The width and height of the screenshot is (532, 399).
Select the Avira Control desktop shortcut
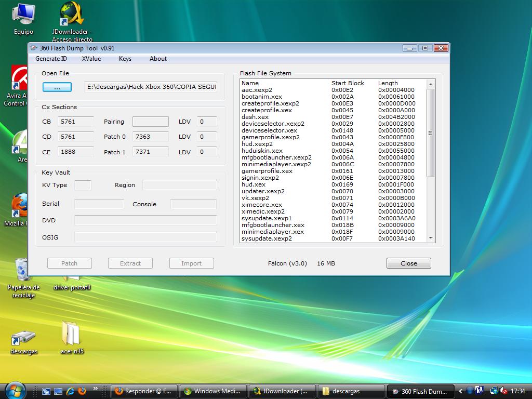tap(15, 86)
